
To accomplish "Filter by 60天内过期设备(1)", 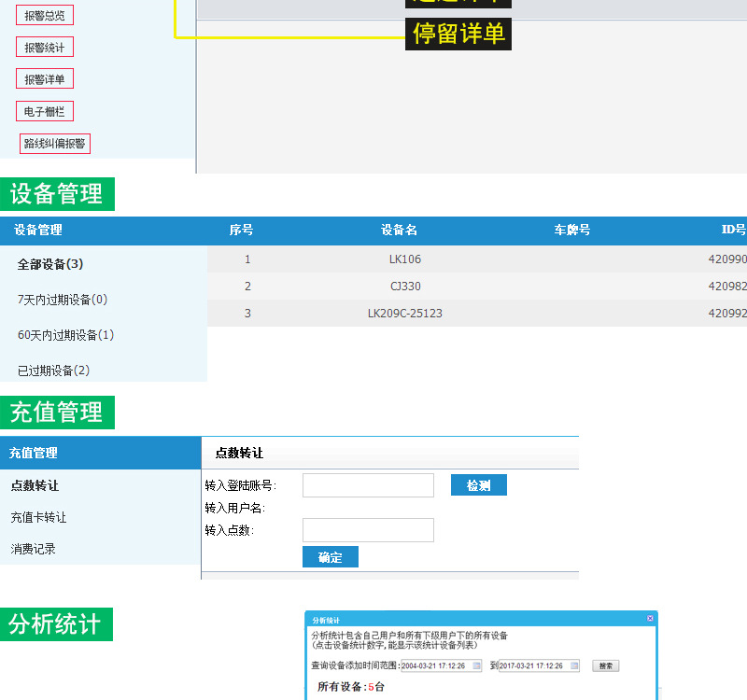I will (65, 335).
